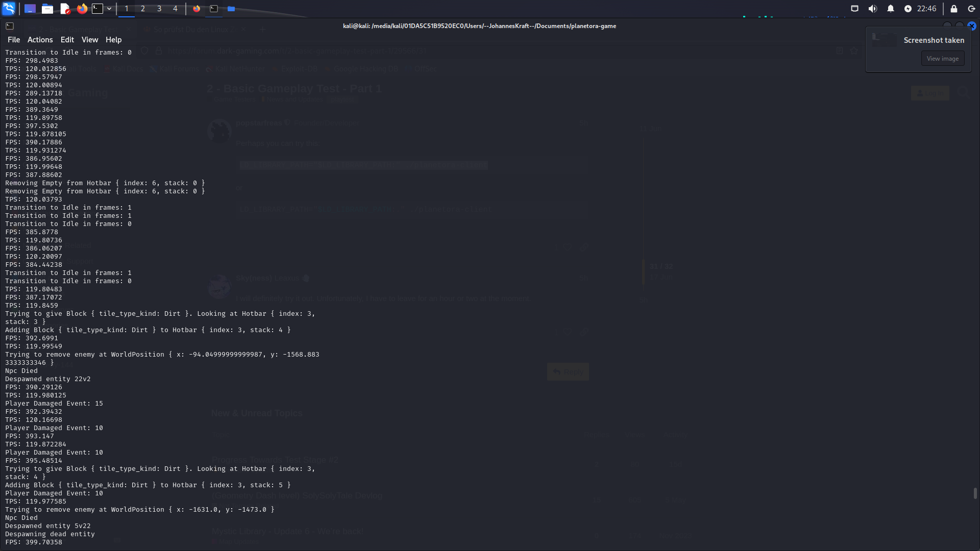Open the notifications bell icon
This screenshot has width=980, height=551.
pos(891,9)
